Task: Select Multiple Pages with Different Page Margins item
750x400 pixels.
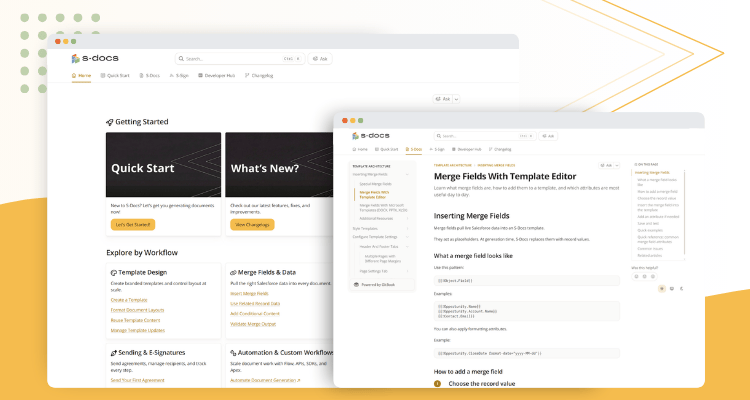Action: (383, 259)
